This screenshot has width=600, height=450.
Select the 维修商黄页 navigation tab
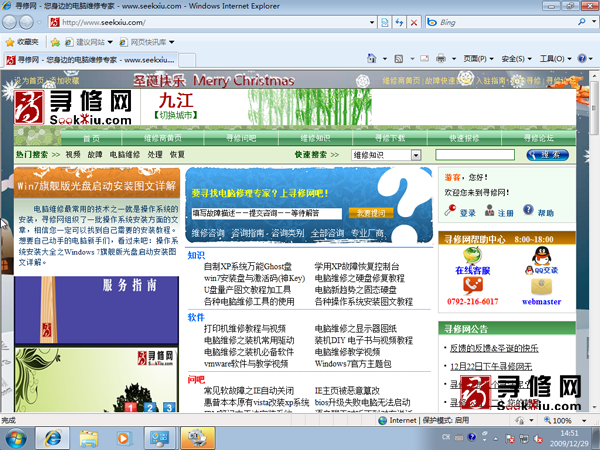pos(163,138)
